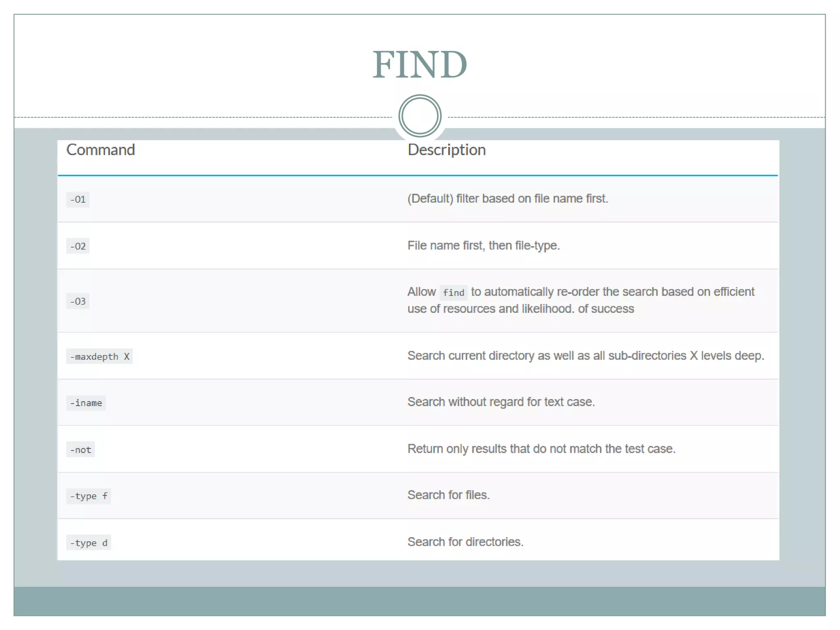Image resolution: width=840 pixels, height=630 pixels.
Task: Select the -O3 command code tag
Action: [78, 301]
